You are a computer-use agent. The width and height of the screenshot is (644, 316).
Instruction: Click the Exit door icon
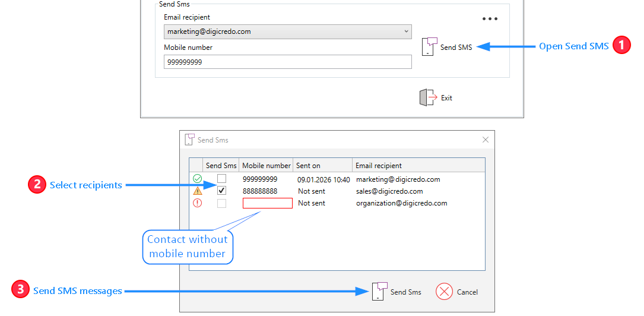pyautogui.click(x=427, y=97)
